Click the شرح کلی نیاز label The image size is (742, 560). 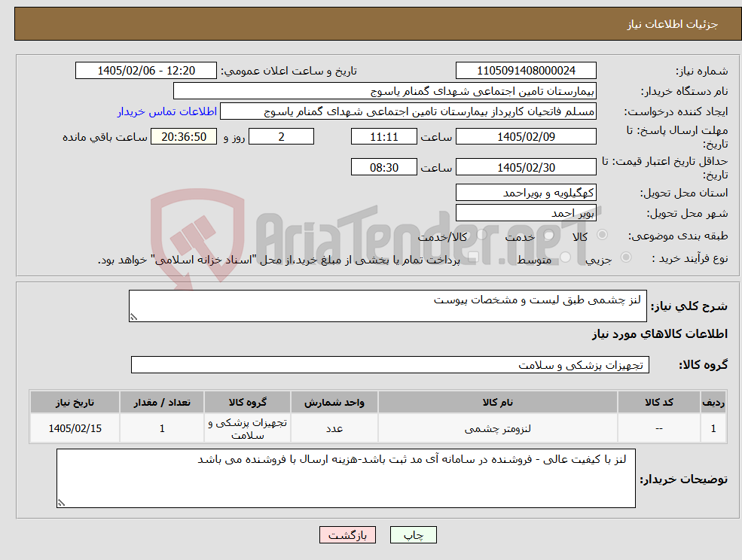pos(689,306)
